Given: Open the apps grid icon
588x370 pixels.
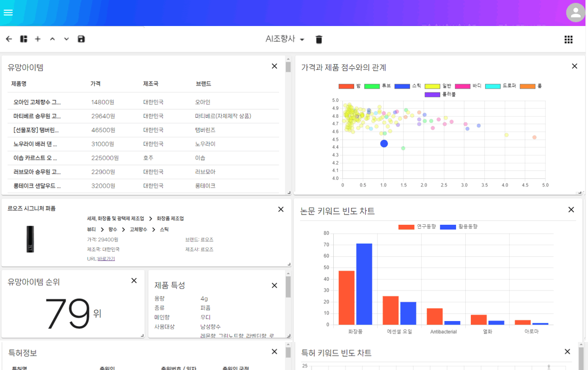Looking at the screenshot, I should tap(569, 39).
